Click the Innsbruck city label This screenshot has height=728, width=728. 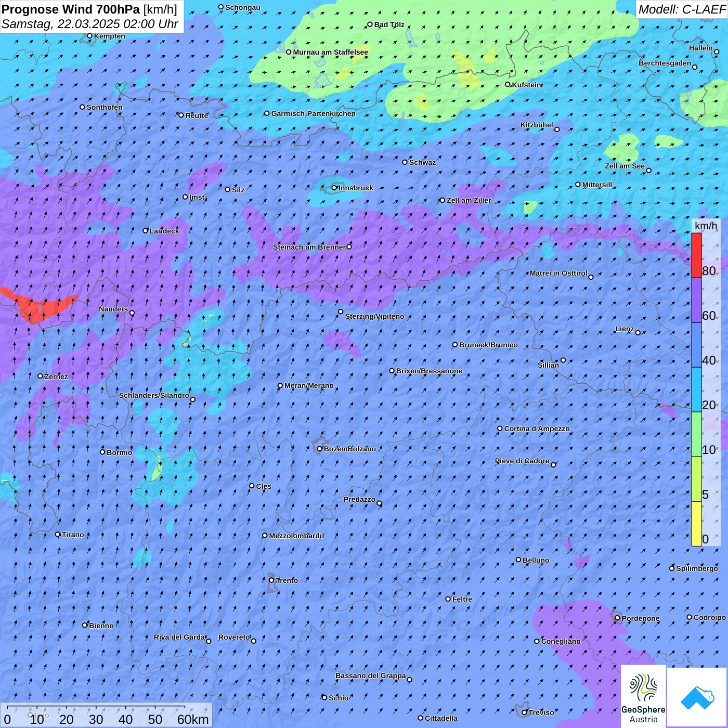(x=356, y=188)
